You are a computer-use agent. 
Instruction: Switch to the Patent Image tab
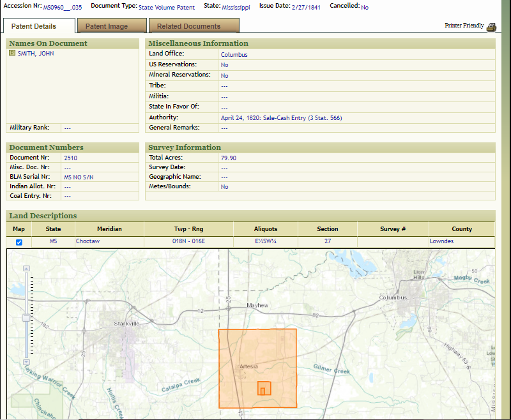[x=107, y=26]
